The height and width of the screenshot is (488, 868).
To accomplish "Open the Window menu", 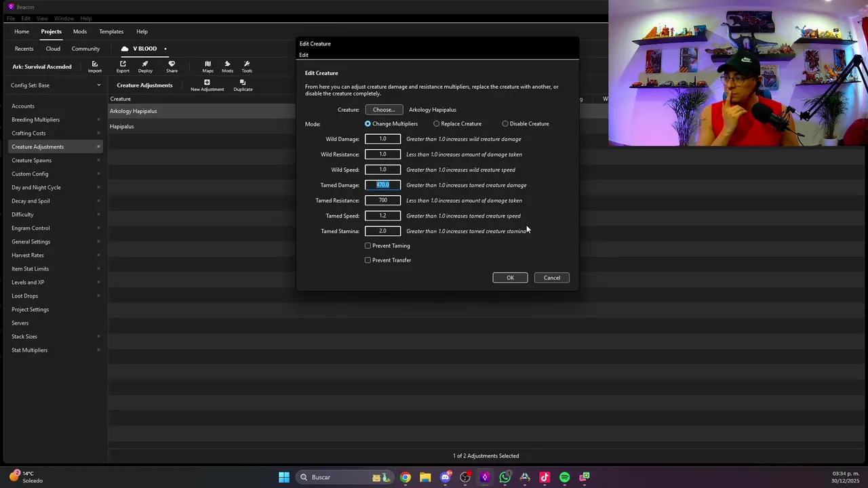I will pos(64,18).
